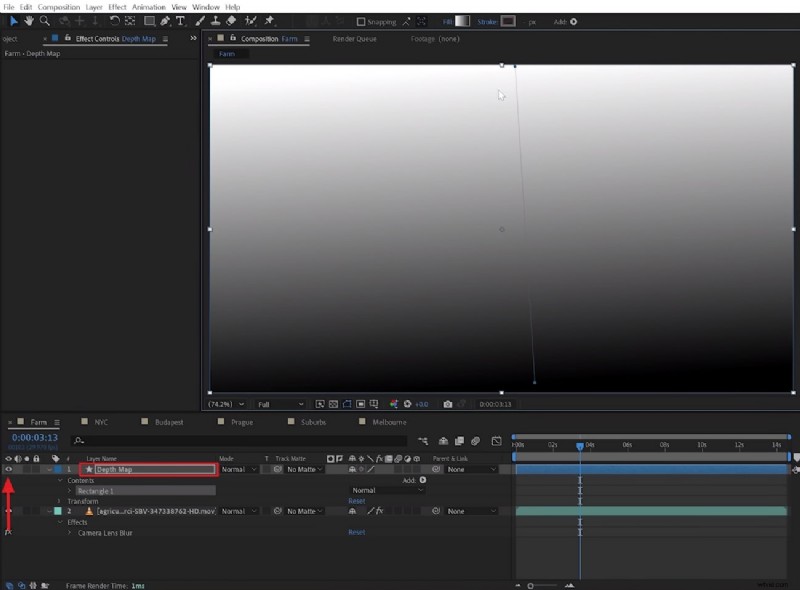This screenshot has height=590, width=800.
Task: Select the Type tool
Action: coord(180,20)
